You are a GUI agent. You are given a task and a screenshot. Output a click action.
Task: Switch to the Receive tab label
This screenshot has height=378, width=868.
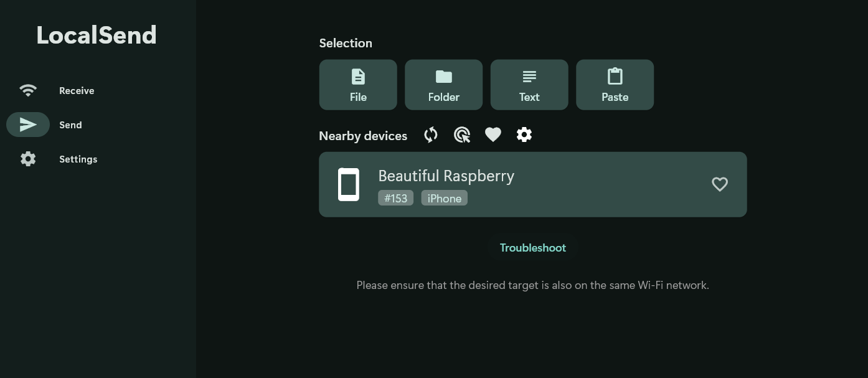(x=77, y=91)
